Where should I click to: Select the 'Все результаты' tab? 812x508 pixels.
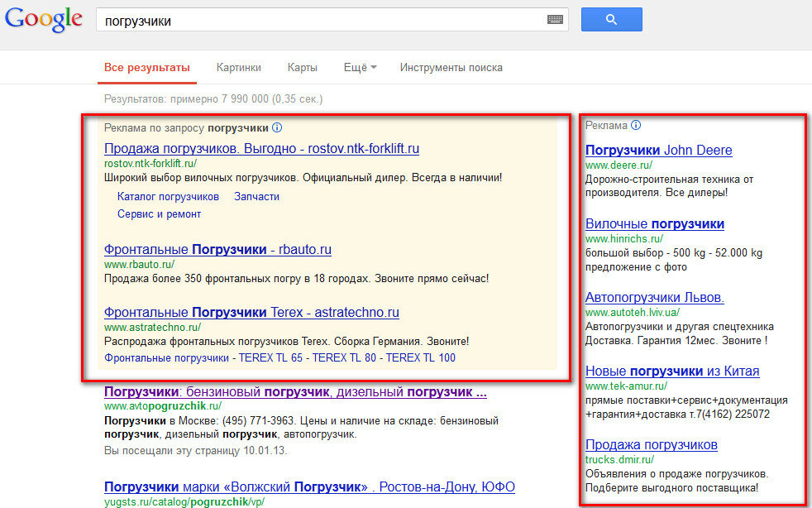(x=147, y=67)
